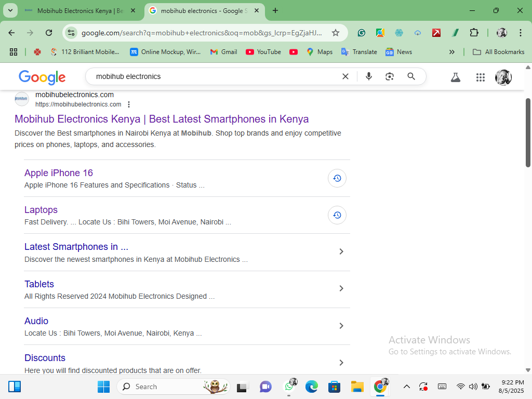532x399 pixels.
Task: Open three-dot menu beside mobihubelectronics.com
Action: (129, 104)
